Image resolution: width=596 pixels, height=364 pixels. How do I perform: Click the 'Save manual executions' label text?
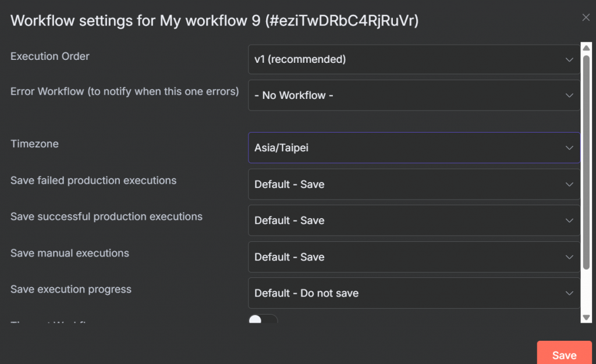tap(70, 254)
